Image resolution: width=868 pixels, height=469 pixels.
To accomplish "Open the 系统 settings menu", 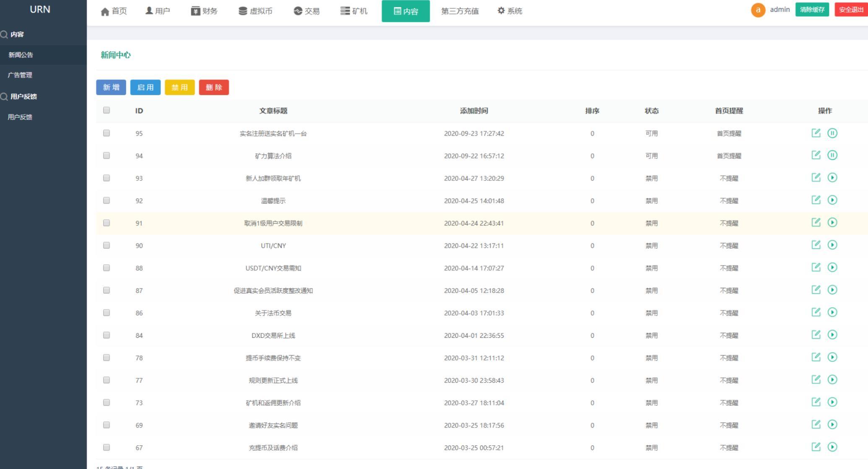I will click(509, 11).
